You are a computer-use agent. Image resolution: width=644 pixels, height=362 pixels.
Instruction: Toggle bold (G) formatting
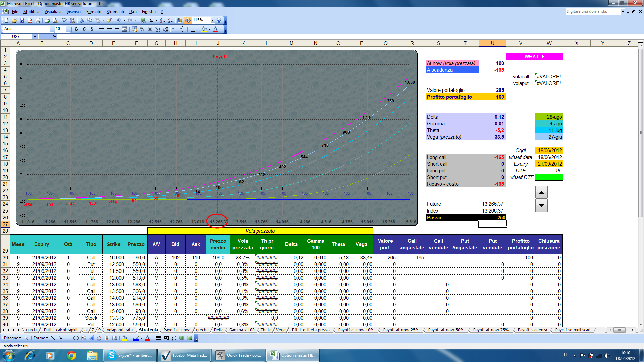[76, 29]
